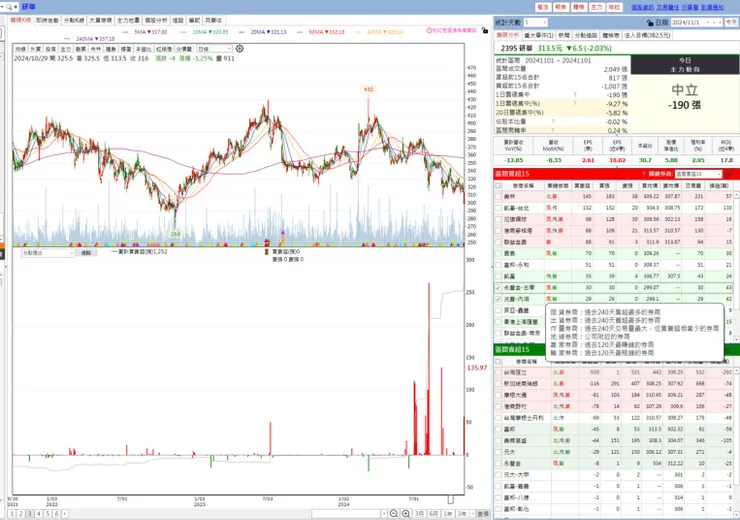
Task: Open chart settings gear icon next to 日線
Action: coord(240,49)
